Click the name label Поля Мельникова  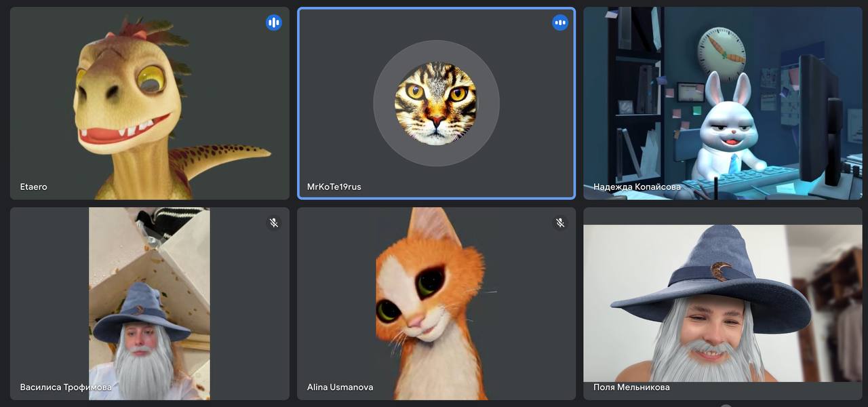coord(631,387)
